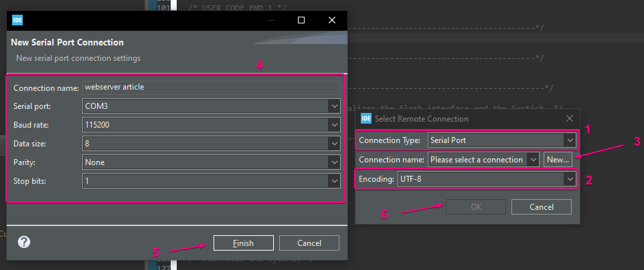Click IDE icon in New Serial Port titlebar
This screenshot has width=644, height=270.
17,20
